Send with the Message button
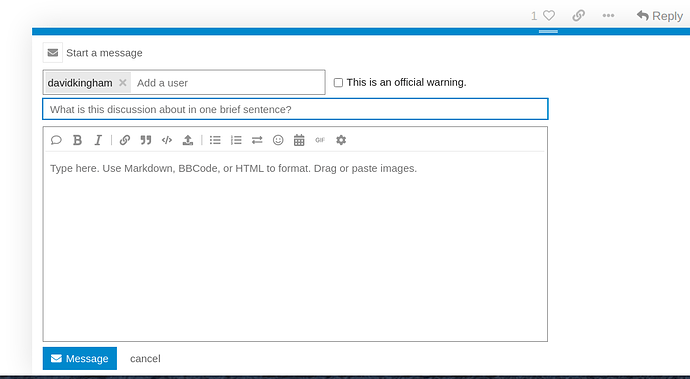This screenshot has height=379, width=690. click(80, 358)
